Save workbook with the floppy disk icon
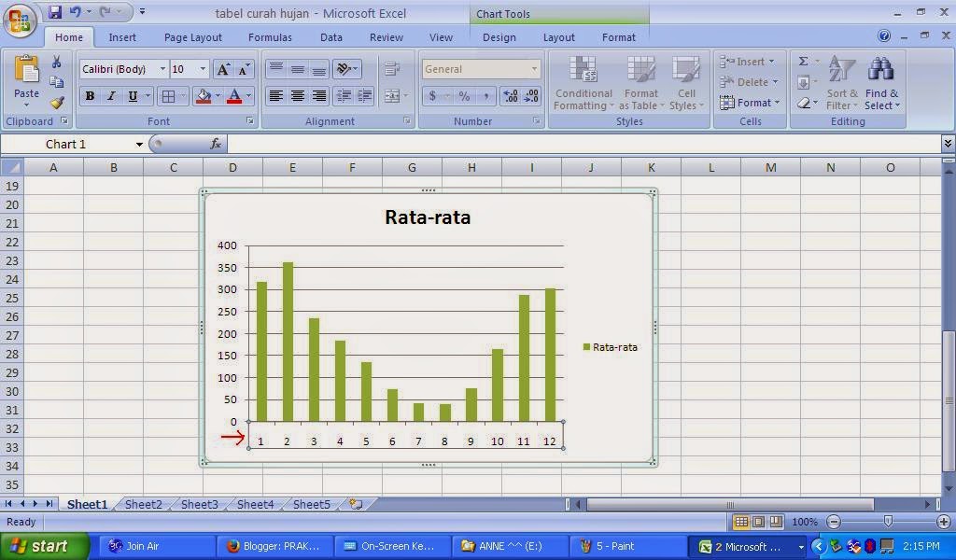The width and height of the screenshot is (956, 560). [55, 11]
